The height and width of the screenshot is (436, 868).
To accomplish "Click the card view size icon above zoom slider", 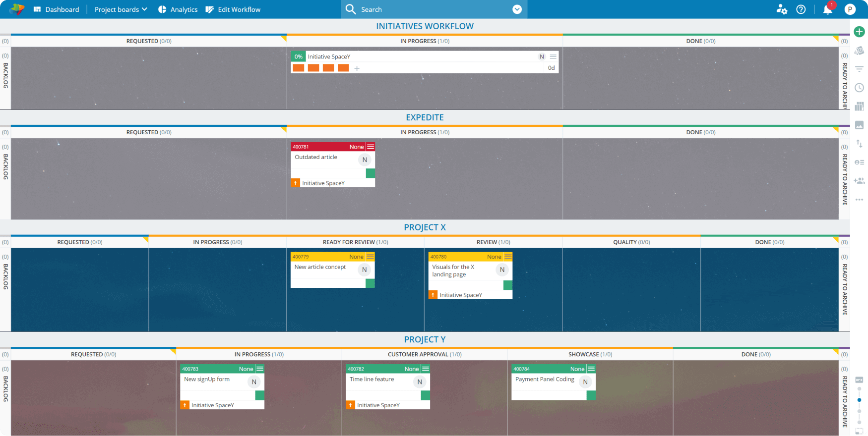I will pos(859,380).
